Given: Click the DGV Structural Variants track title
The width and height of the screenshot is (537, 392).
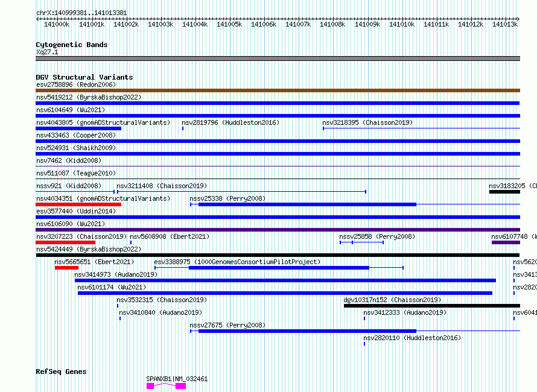Looking at the screenshot, I should 84,77.
